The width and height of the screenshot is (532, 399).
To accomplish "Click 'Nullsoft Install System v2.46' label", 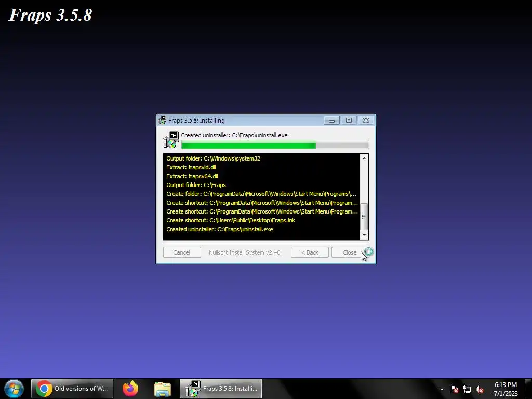I will [x=245, y=252].
